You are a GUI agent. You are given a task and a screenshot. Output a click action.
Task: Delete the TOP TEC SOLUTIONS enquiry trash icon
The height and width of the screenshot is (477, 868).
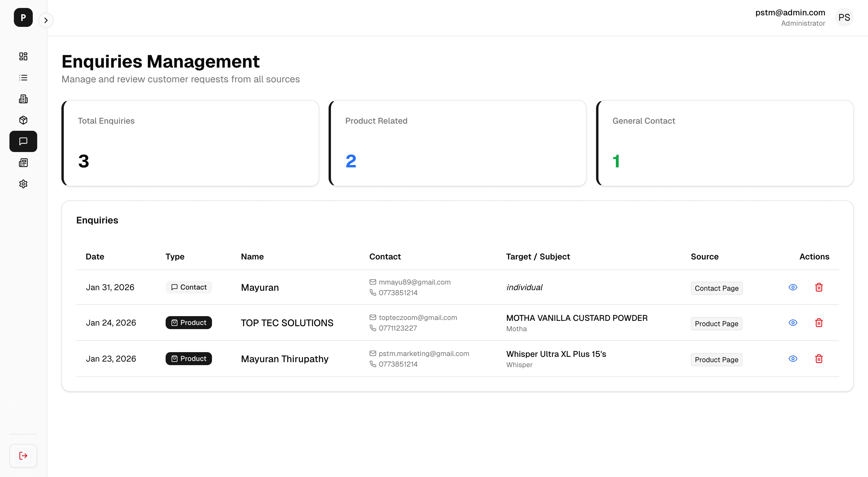tap(819, 323)
